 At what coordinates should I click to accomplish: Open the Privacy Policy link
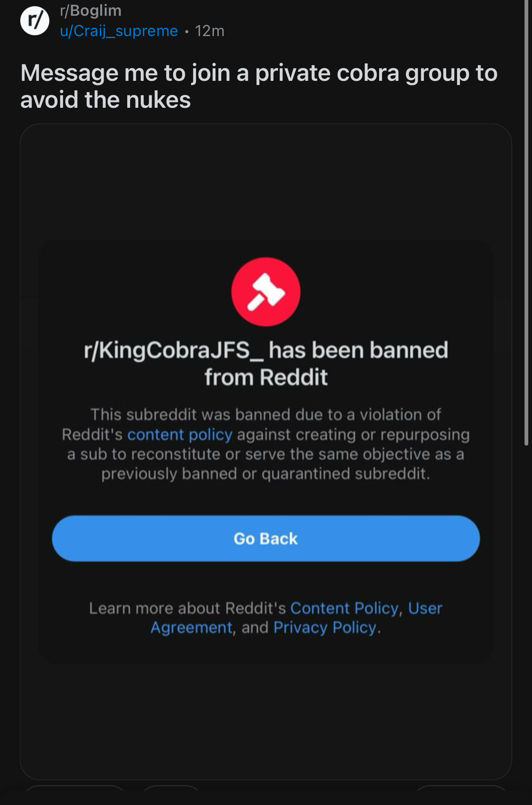[x=325, y=628]
